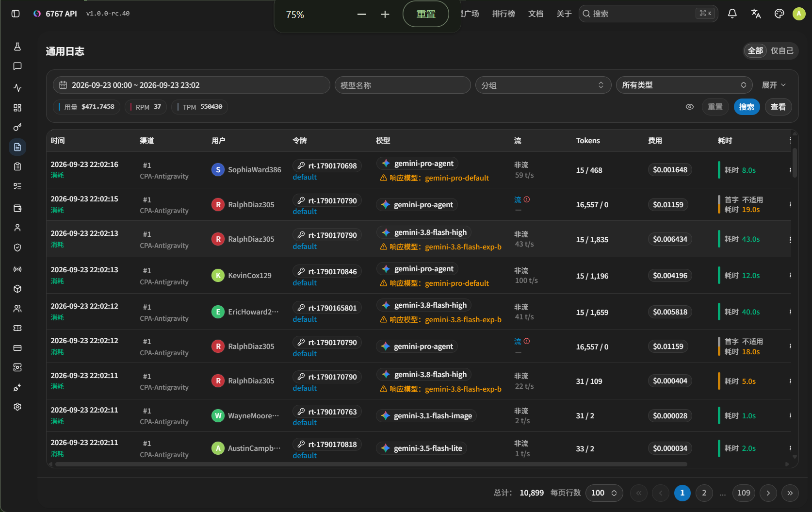Viewport: 812px width, 512px height.
Task: Click the blue 搜索 button
Action: pyautogui.click(x=747, y=107)
